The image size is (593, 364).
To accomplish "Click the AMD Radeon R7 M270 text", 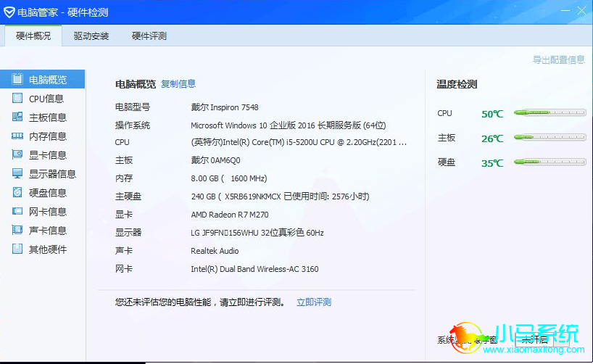I will click(x=230, y=215).
